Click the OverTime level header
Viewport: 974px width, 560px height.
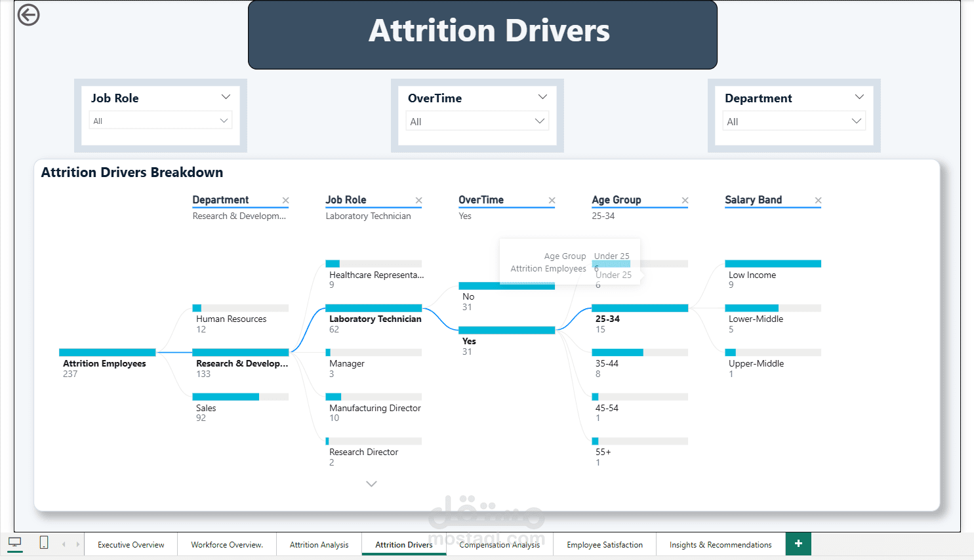(x=481, y=200)
